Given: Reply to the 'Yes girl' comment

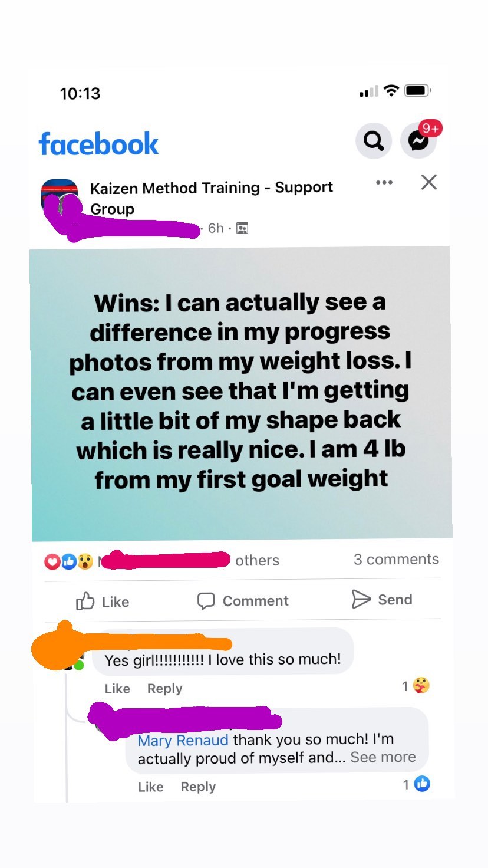Looking at the screenshot, I should (165, 688).
